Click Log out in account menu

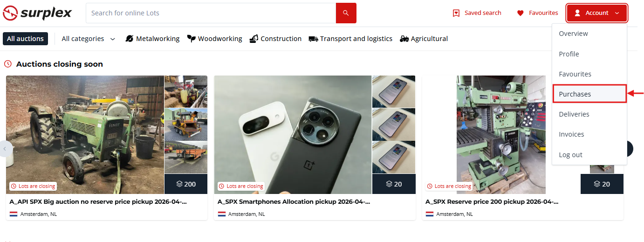pos(570,155)
